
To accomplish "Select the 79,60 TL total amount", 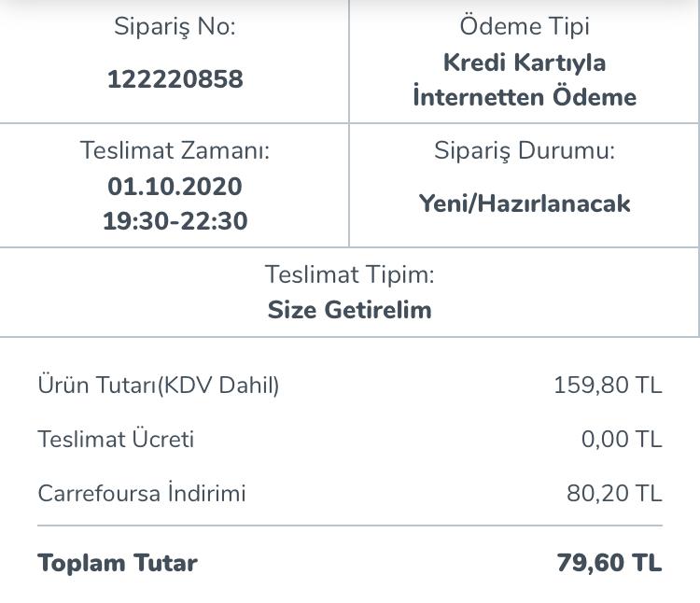I will pyautogui.click(x=609, y=563).
